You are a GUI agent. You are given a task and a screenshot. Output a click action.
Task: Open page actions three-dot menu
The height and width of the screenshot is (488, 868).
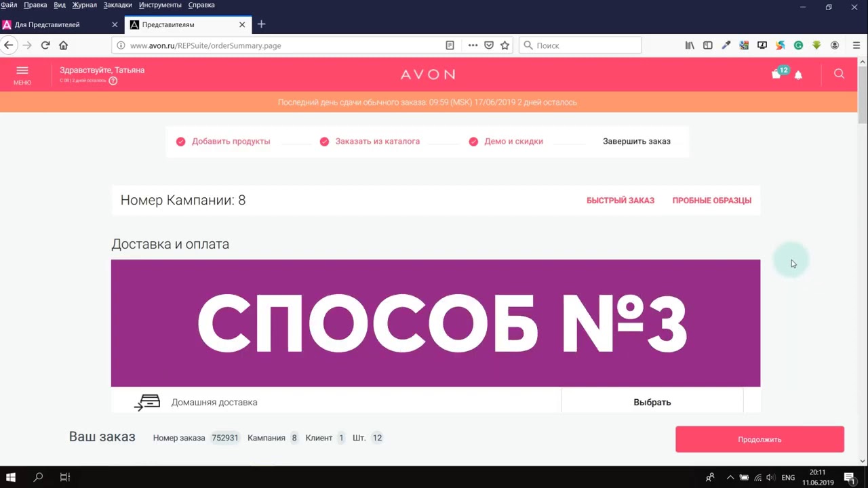473,45
